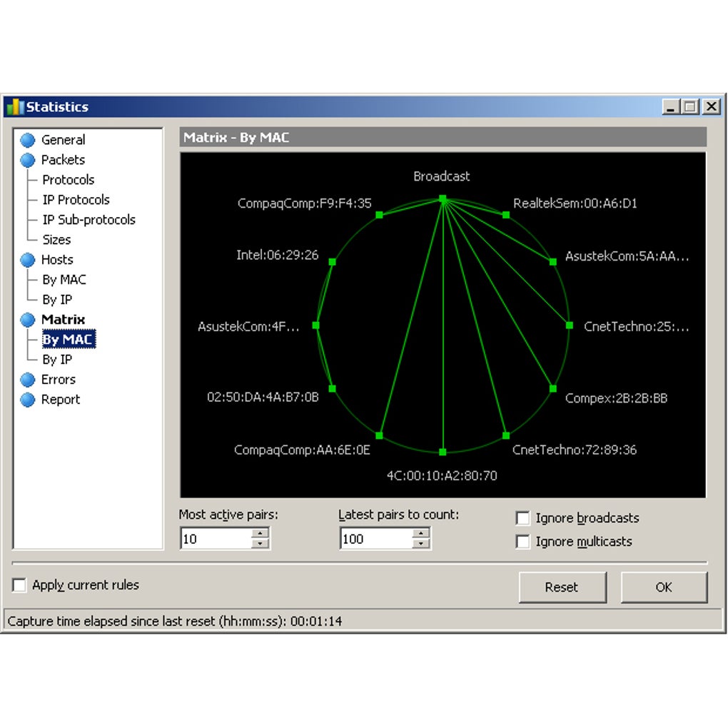Image resolution: width=728 pixels, height=728 pixels.
Task: Click the Latest pairs to count field
Action: click(x=377, y=539)
